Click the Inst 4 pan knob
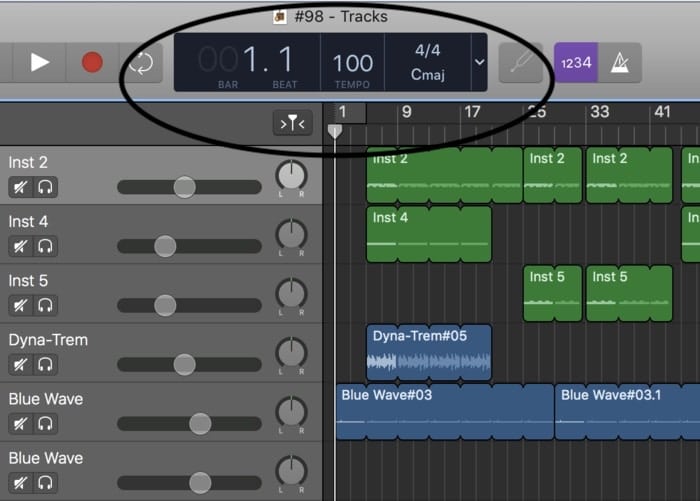Image resolution: width=700 pixels, height=501 pixels. 291,234
